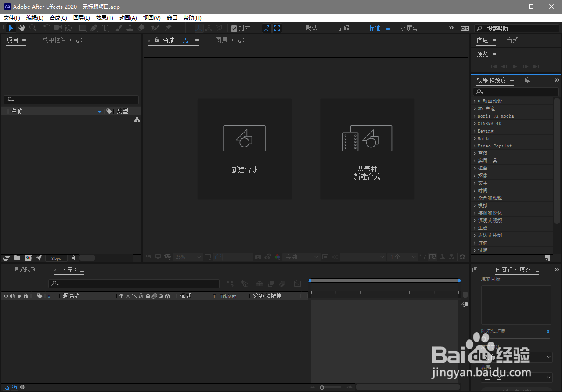562x392 pixels.
Task: Toggle snap to edges extending icon
Action: 267,28
